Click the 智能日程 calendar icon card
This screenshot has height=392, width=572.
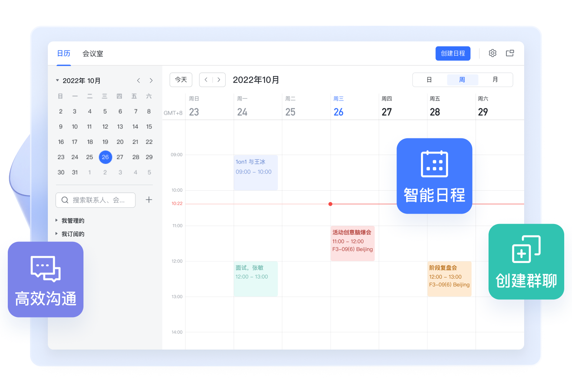point(434,176)
